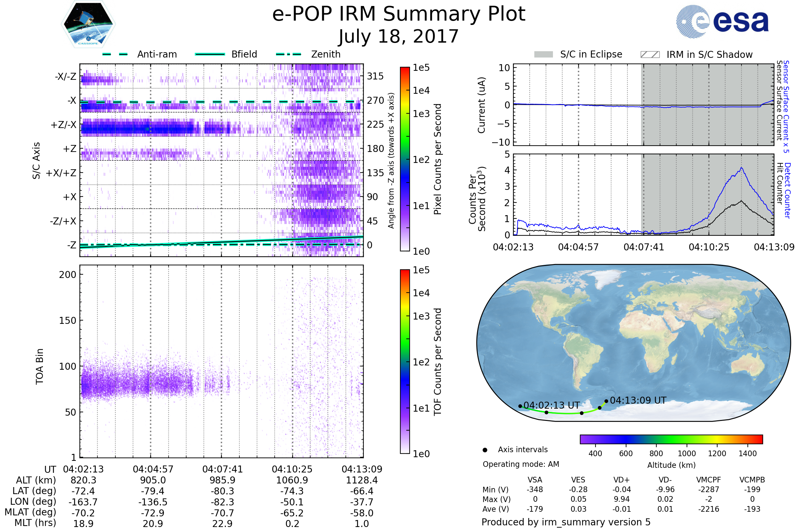798x532 pixels.
Task: Click the VMCPF column header in voltage table
Action: pyautogui.click(x=709, y=480)
